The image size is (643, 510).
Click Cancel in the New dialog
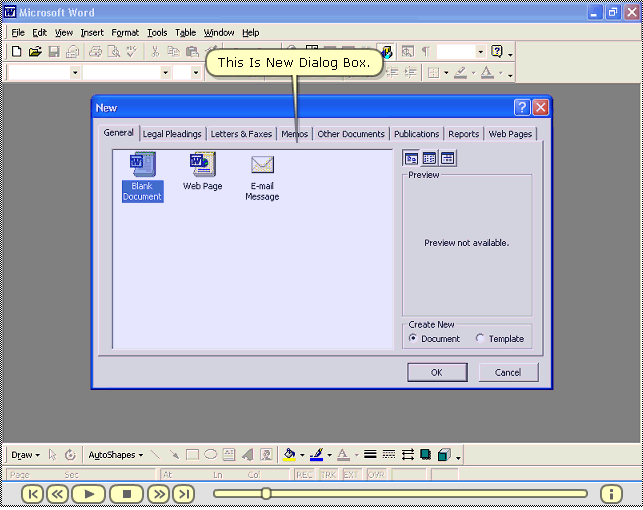(x=508, y=372)
